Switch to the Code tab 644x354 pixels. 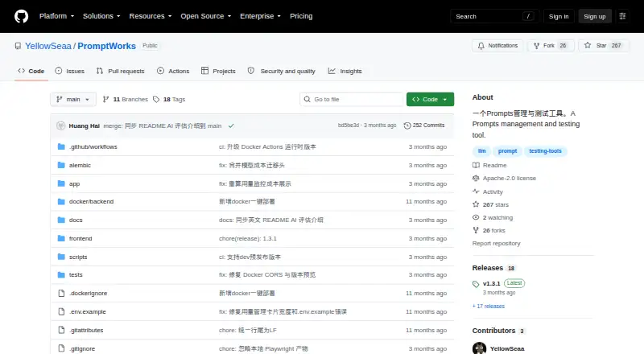point(31,71)
